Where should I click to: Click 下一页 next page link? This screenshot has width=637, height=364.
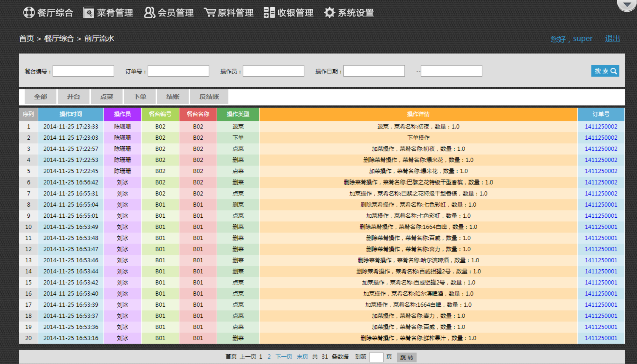(284, 357)
